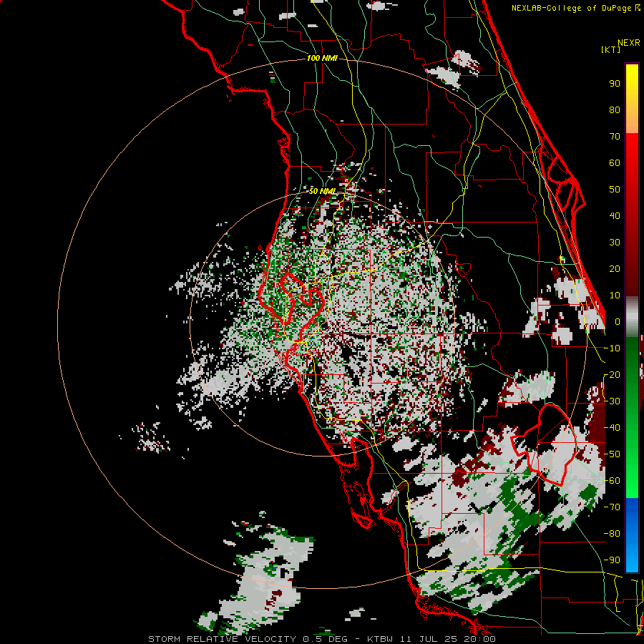The image size is (644, 644).
Task: Click the 100 NMI range ring label
Action: click(x=322, y=58)
